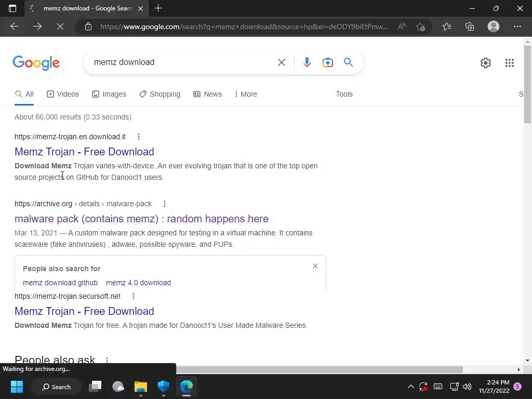The width and height of the screenshot is (532, 399).
Task: Open Memz Trojan link from securesoft.net
Action: pyautogui.click(x=84, y=311)
